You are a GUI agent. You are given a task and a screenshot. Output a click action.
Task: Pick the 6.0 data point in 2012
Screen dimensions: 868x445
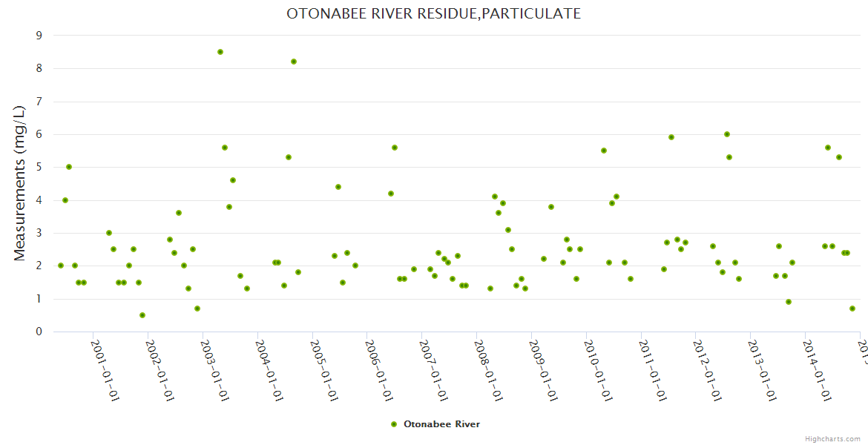coord(727,134)
